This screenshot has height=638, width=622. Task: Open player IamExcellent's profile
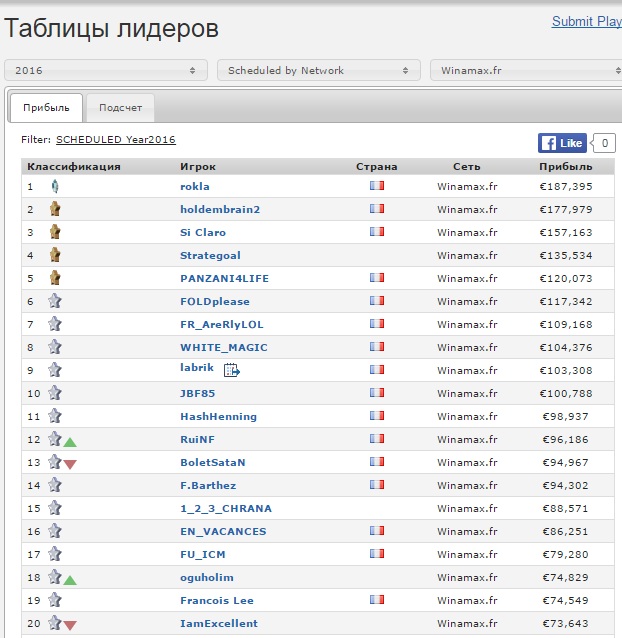[x=219, y=623]
